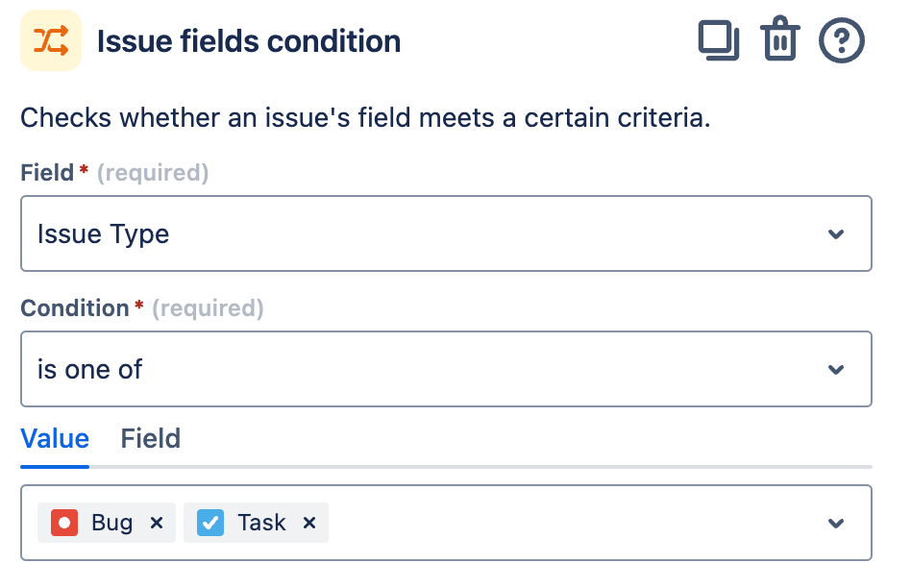911x588 pixels.
Task: Click the Task tag label
Action: (261, 523)
